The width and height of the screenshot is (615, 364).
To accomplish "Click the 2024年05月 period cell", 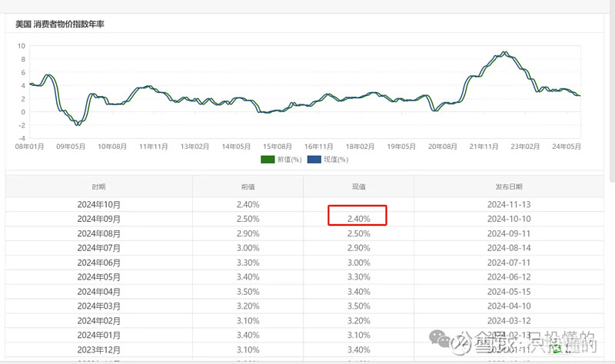I will coord(99,277).
